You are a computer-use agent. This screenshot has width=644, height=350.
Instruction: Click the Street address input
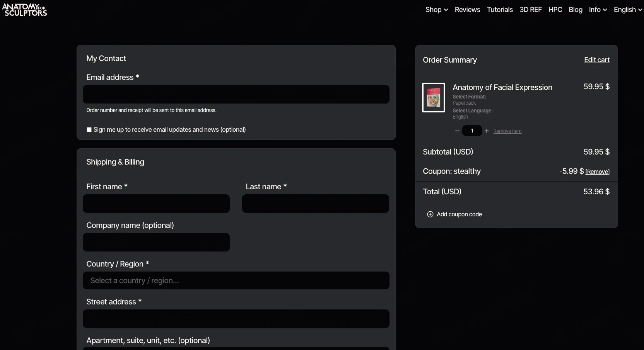point(236,319)
